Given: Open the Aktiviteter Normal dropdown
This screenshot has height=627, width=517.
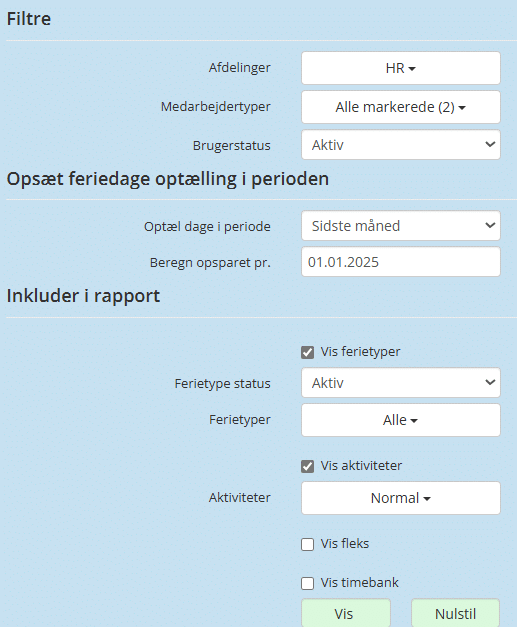Looking at the screenshot, I should (x=401, y=498).
